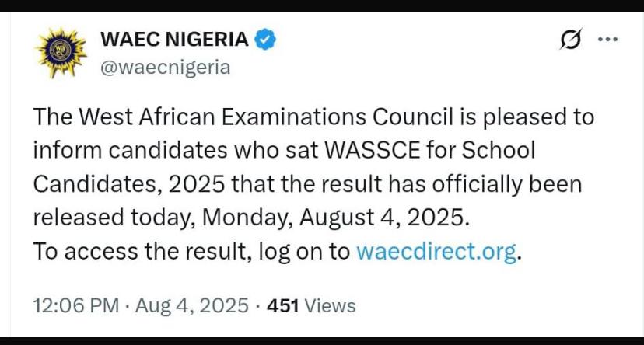The width and height of the screenshot is (644, 345).
Task: Open the @waecnigeria handle link
Action: (166, 68)
